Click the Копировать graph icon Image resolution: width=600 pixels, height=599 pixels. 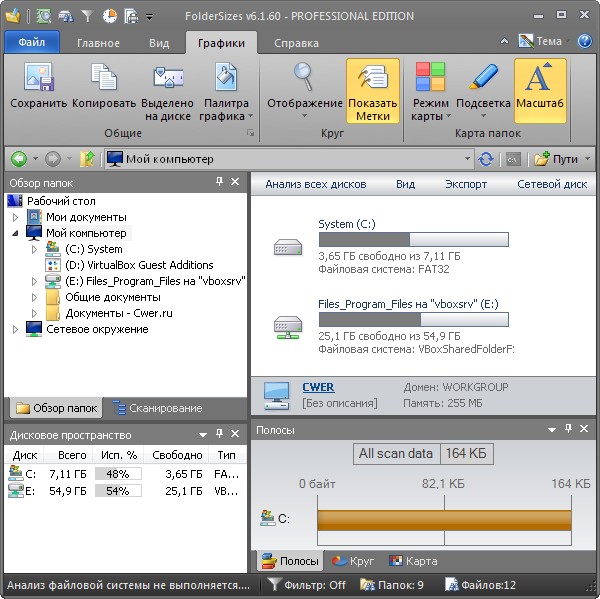[x=104, y=86]
